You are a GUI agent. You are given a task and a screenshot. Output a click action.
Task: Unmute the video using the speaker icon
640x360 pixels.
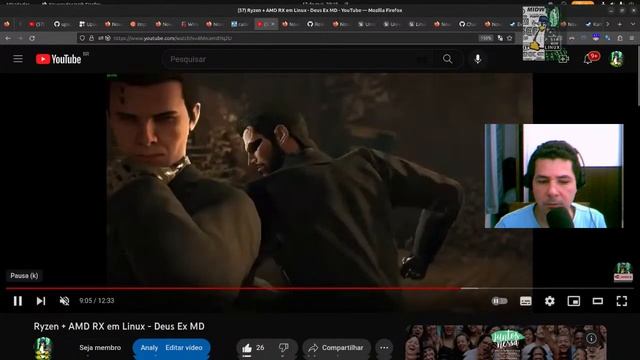[x=64, y=301]
